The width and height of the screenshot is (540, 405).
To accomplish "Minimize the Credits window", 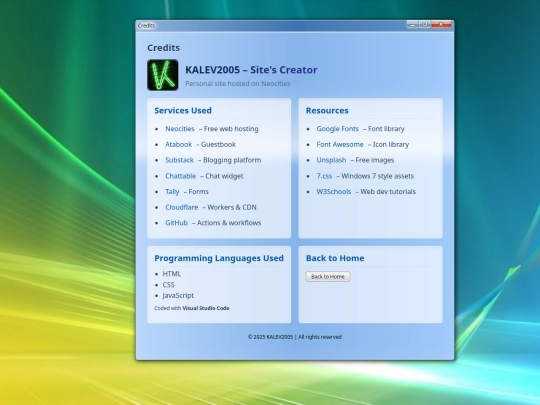I will click(413, 24).
